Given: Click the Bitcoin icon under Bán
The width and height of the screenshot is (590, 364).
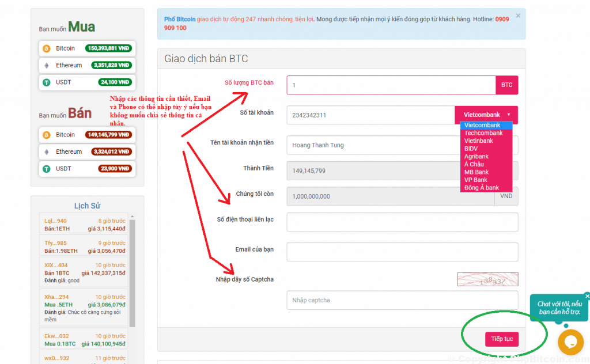Looking at the screenshot, I should pyautogui.click(x=47, y=135).
